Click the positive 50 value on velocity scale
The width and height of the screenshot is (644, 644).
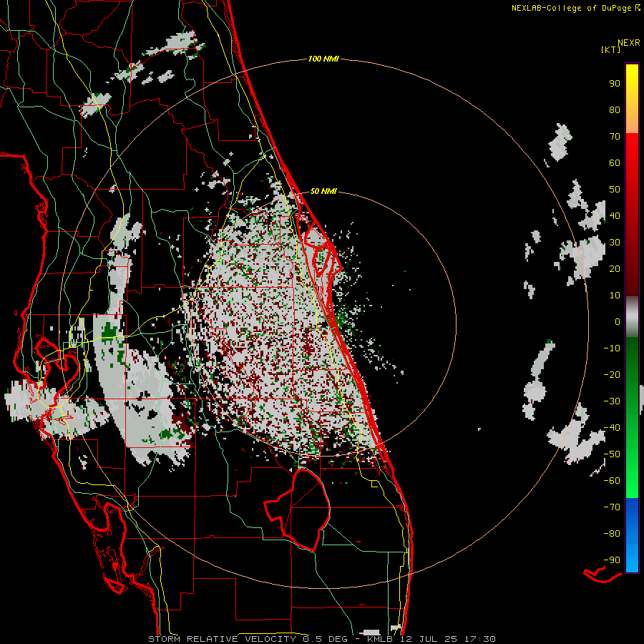click(x=615, y=190)
